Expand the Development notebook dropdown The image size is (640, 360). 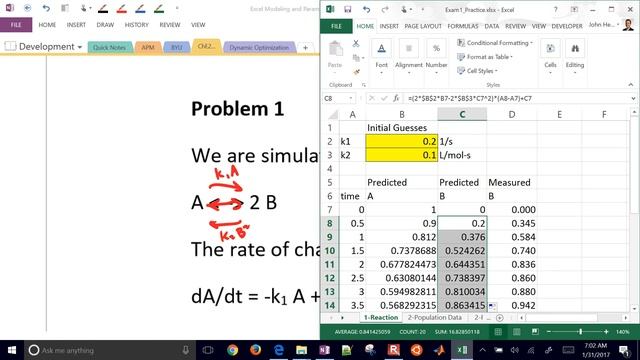80,47
